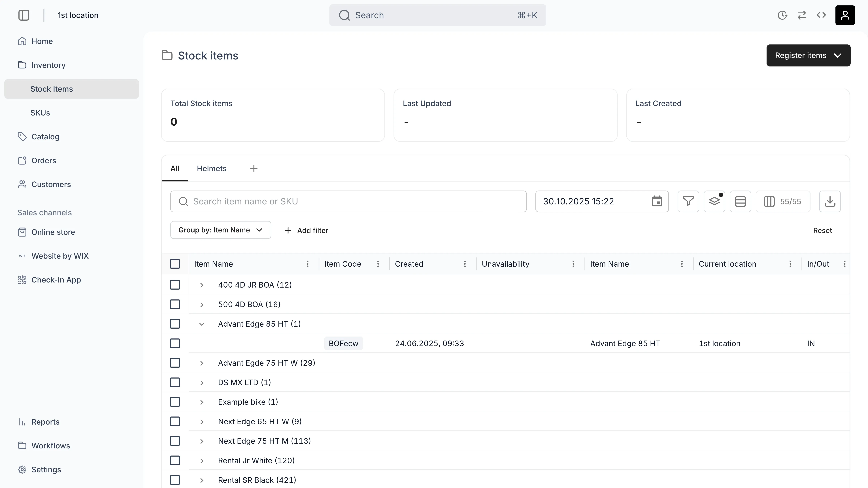Open the Group by: Item Name dropdown
868x488 pixels.
pyautogui.click(x=221, y=230)
